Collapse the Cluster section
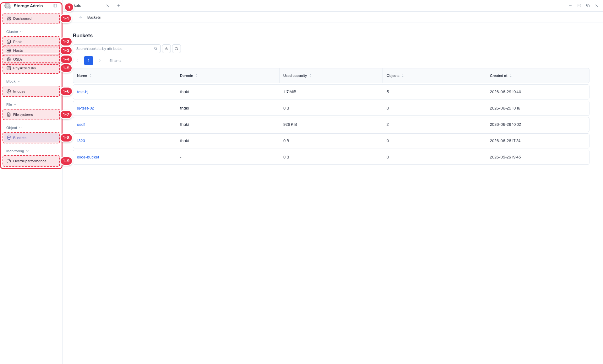This screenshot has height=364, width=603. click(14, 32)
